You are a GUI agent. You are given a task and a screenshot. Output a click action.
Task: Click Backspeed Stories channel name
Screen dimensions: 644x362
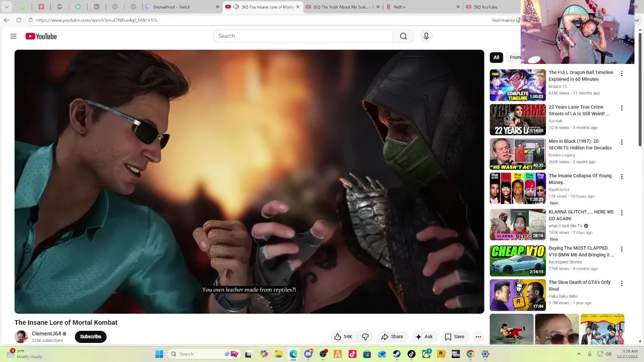point(565,262)
